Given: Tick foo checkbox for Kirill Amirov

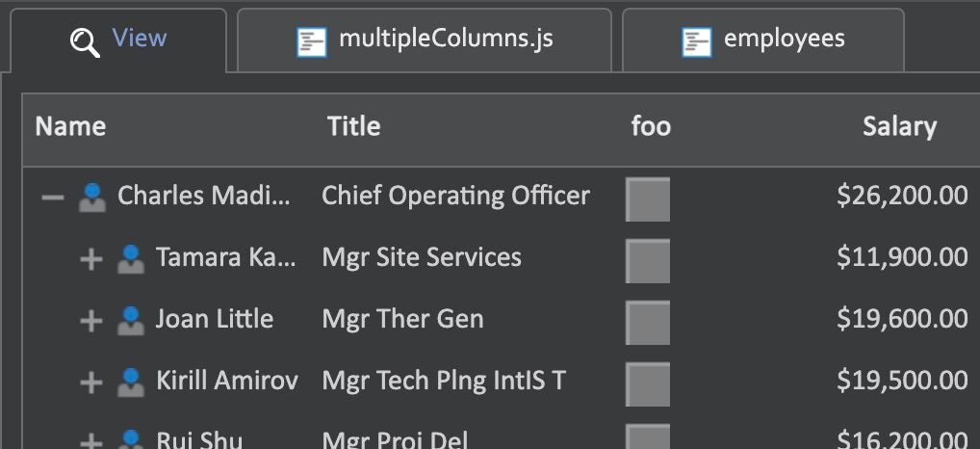Looking at the screenshot, I should pos(647,384).
